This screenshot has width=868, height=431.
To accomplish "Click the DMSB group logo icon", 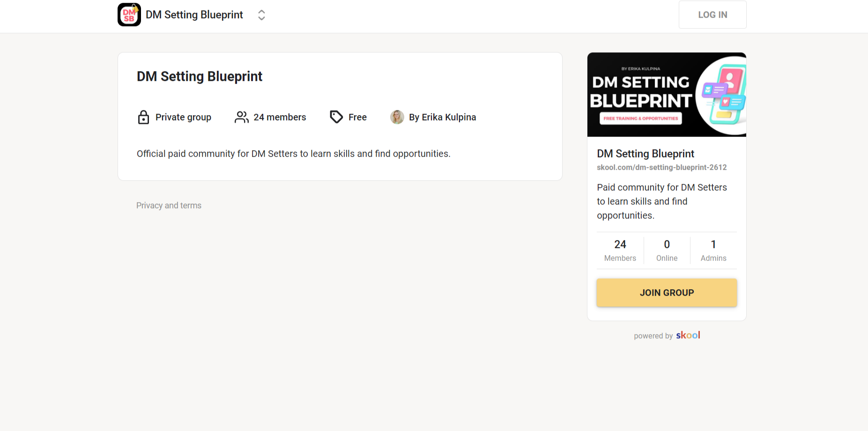I will pyautogui.click(x=129, y=15).
